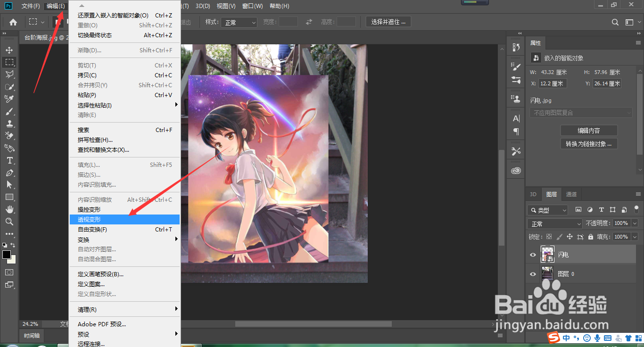The image size is (644, 347).
Task: Select the Hand tool
Action: pos(9,209)
